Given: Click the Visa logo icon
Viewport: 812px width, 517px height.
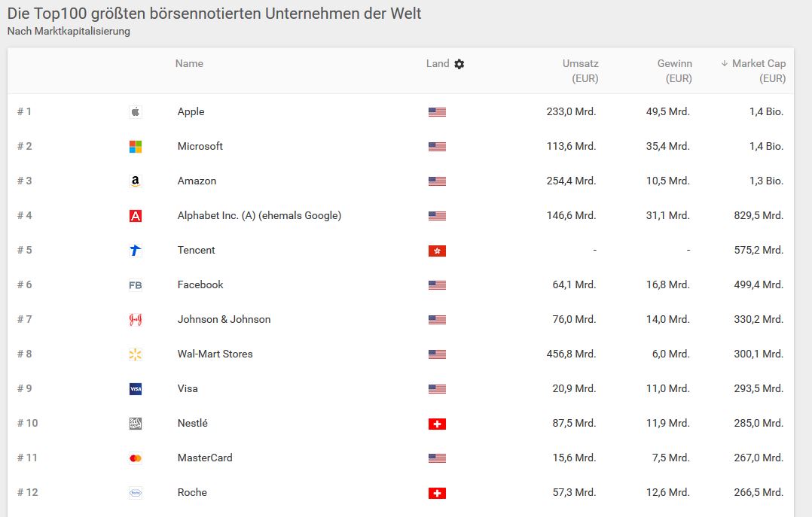Looking at the screenshot, I should 136,389.
